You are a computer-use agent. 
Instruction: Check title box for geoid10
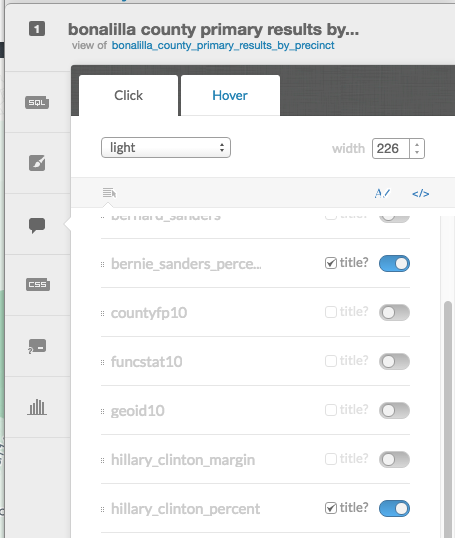coord(331,410)
